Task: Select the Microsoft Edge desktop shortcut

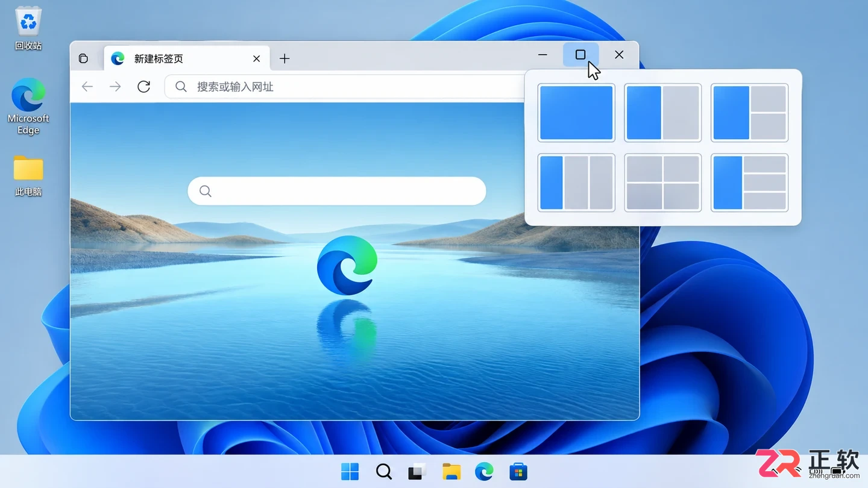Action: point(28,105)
